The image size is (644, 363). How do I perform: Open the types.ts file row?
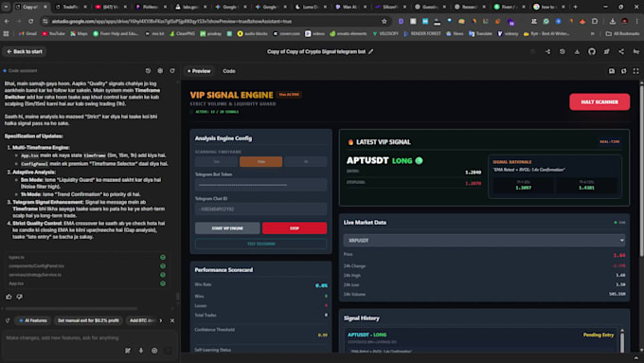(x=87, y=258)
